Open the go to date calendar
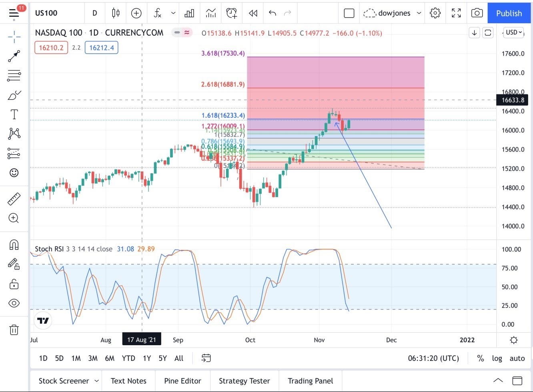This screenshot has width=533, height=392. [x=206, y=358]
